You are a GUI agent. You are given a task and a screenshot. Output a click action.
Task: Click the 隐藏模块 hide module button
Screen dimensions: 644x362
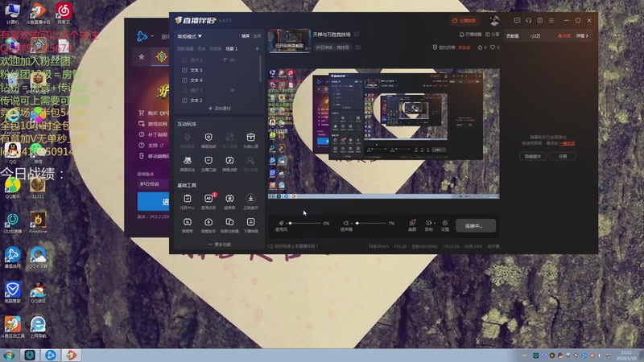point(533,156)
